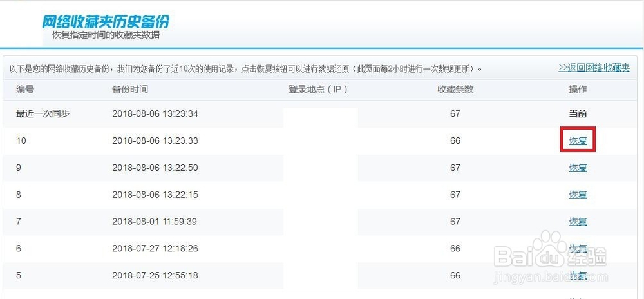Viewport: 644px width, 299px height.
Task: Click the 返回网络收藏夹 link
Action: 594,68
